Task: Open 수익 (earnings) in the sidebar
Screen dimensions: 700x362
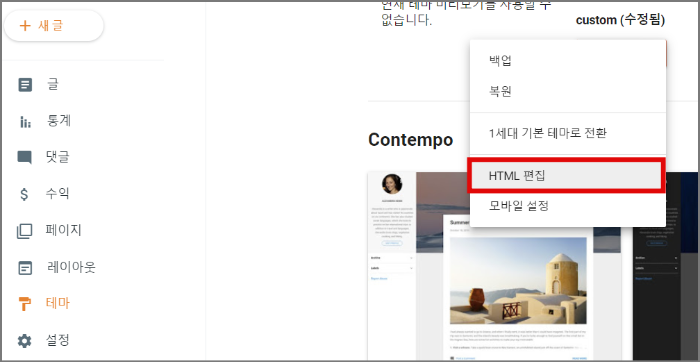Action: [x=57, y=194]
